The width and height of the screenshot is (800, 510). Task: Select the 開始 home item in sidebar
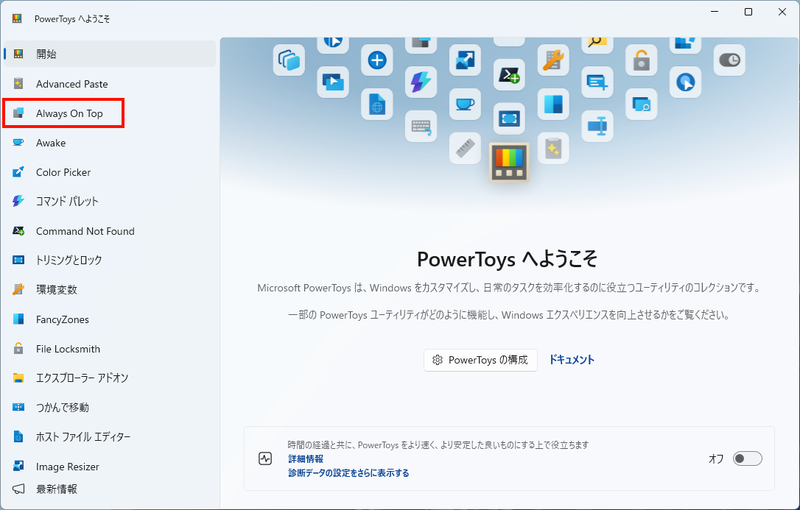click(x=109, y=54)
